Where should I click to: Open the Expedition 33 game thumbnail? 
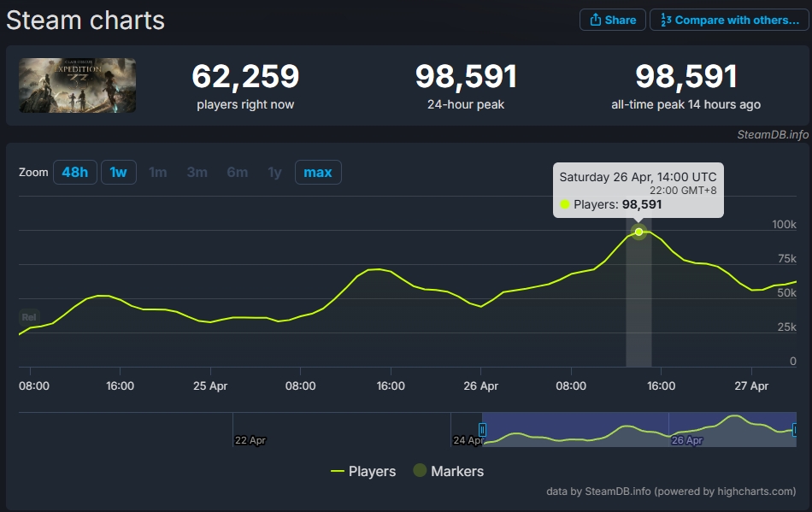[78, 85]
